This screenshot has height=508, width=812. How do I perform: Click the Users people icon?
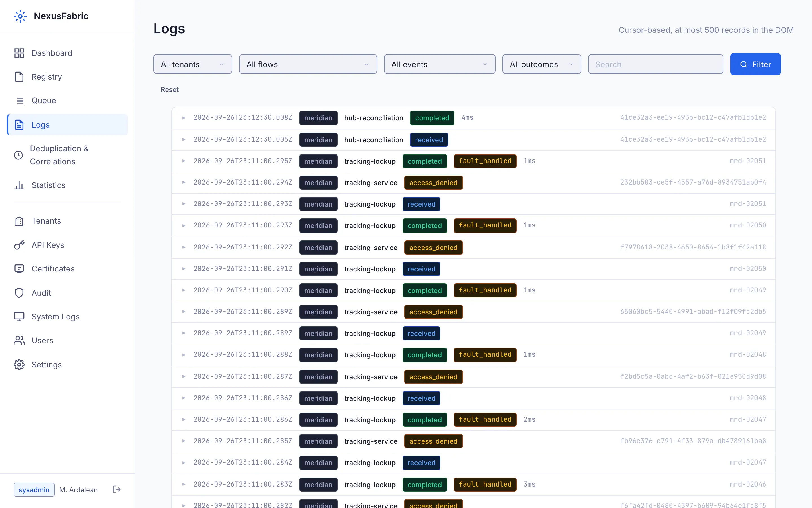19,340
